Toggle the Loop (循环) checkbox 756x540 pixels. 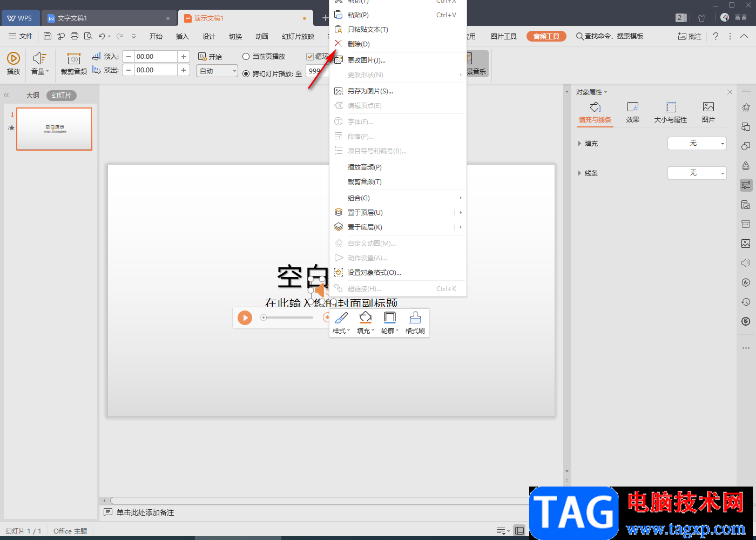pyautogui.click(x=310, y=57)
